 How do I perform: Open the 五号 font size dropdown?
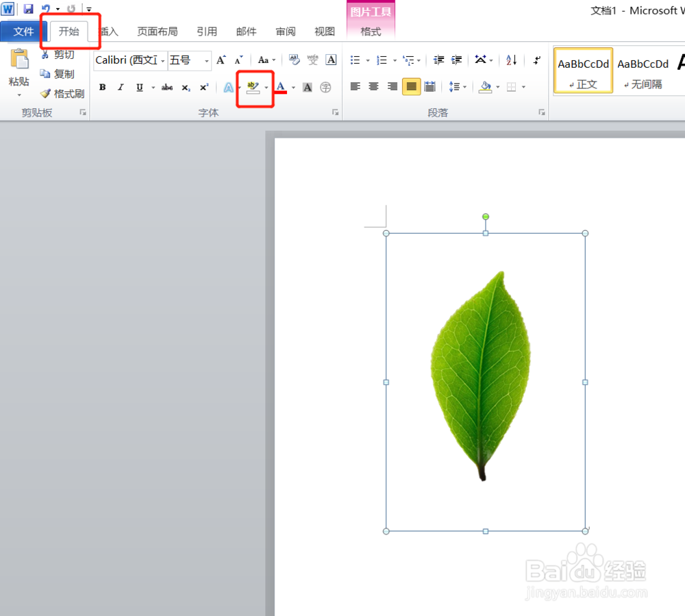[x=207, y=60]
